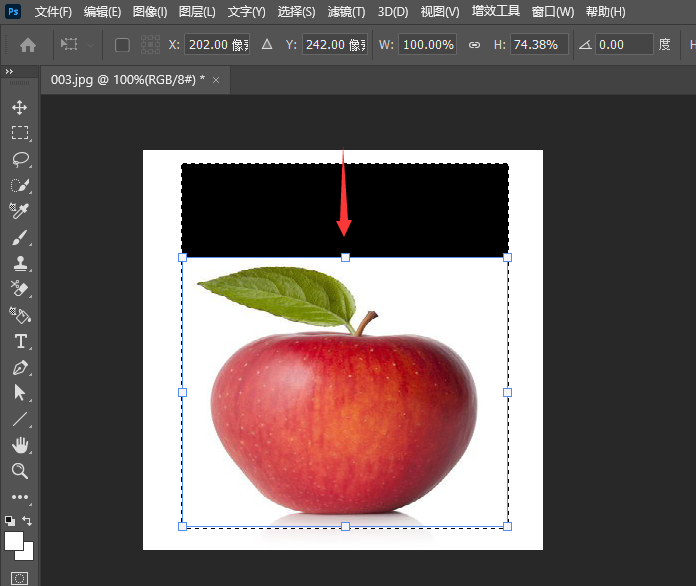696x586 pixels.
Task: Select the Brush tool
Action: pos(20,238)
